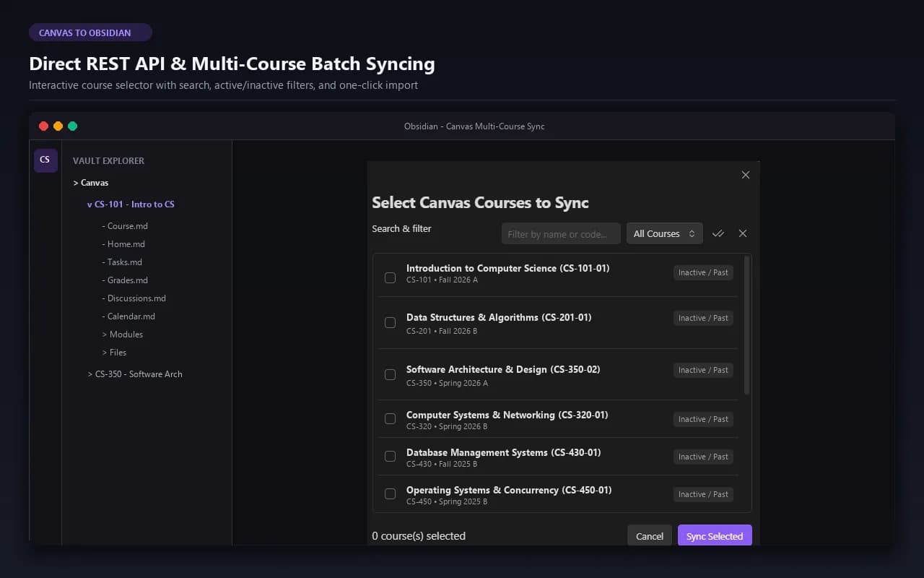
Task: Open Discussions.md file
Action: (x=134, y=298)
